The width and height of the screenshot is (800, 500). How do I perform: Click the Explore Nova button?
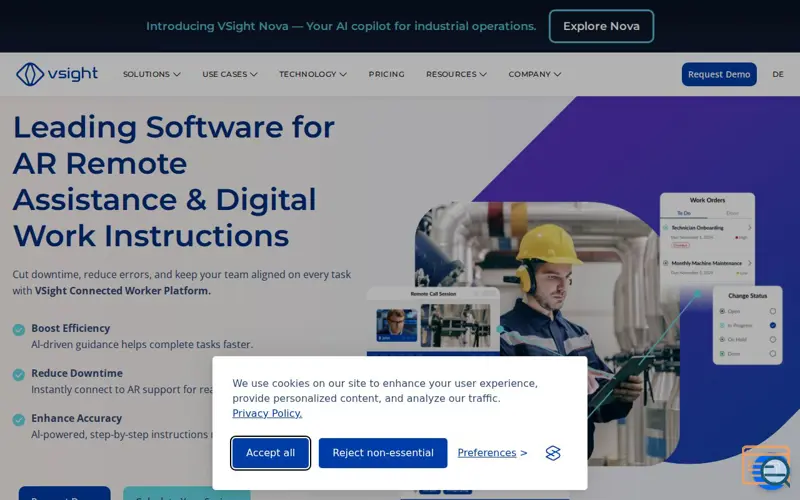click(x=601, y=26)
